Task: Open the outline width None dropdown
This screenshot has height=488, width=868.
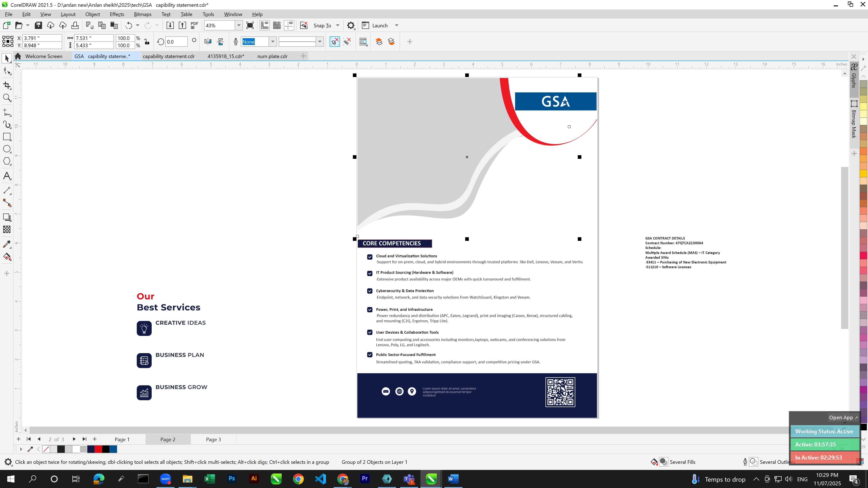Action: pos(273,42)
